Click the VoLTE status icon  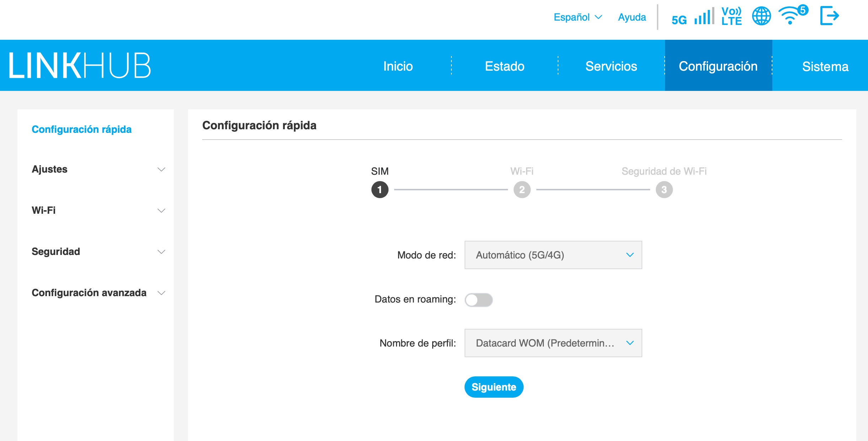click(732, 17)
